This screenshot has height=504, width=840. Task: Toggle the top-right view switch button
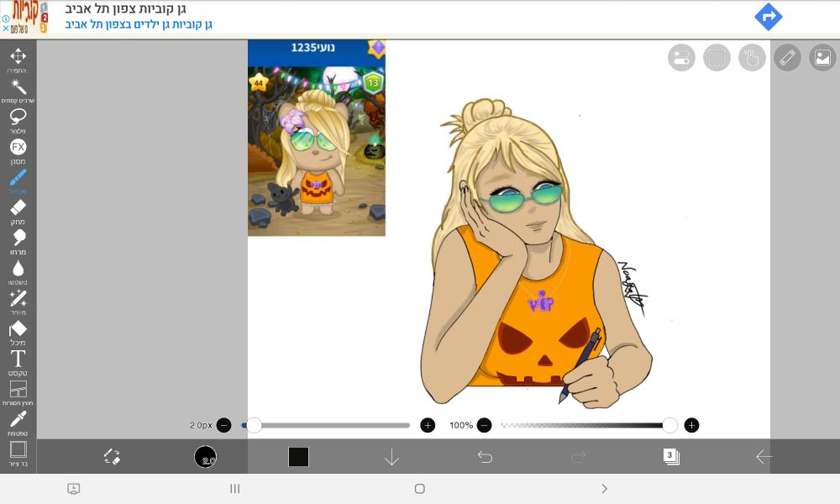pyautogui.click(x=681, y=57)
